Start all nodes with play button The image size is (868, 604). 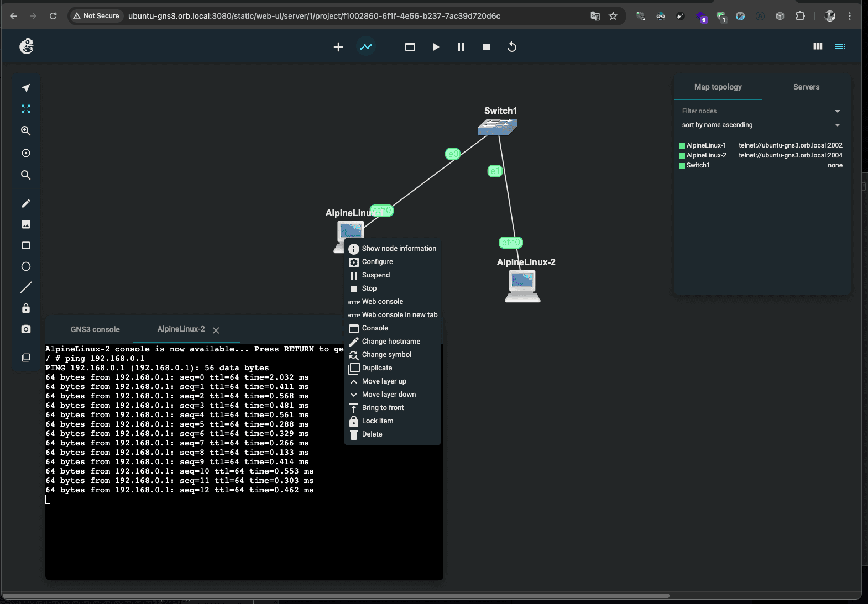[x=436, y=47]
